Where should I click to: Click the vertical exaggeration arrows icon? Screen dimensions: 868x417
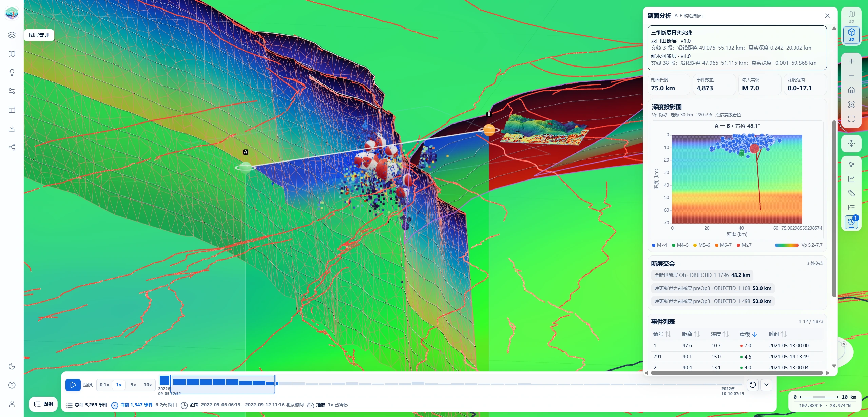(851, 143)
